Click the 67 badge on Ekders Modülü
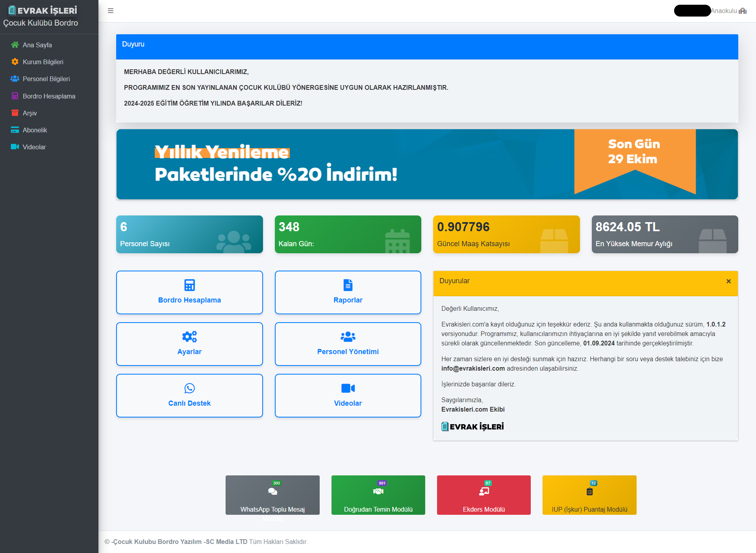 488,483
